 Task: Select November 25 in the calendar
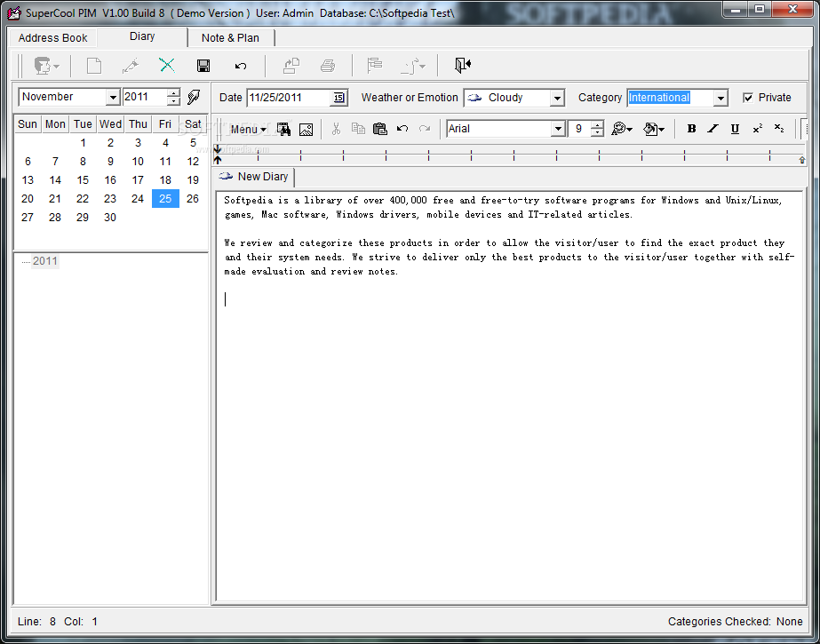[165, 199]
